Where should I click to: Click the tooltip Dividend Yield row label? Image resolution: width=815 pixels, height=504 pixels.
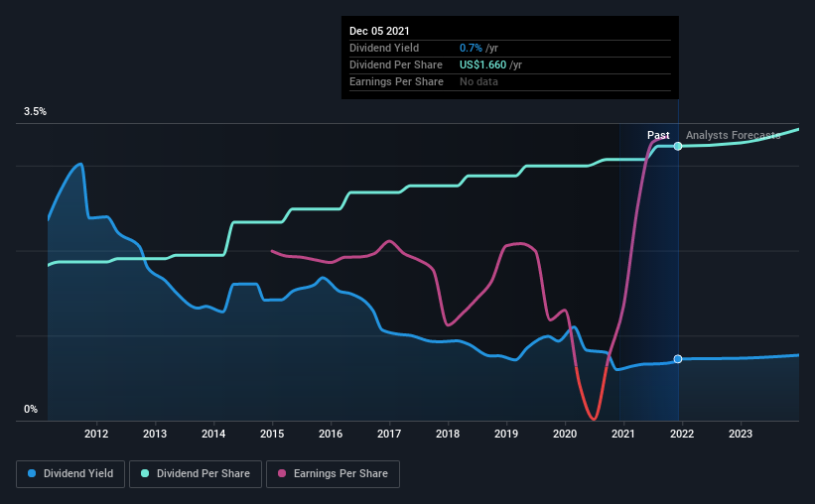click(x=384, y=48)
